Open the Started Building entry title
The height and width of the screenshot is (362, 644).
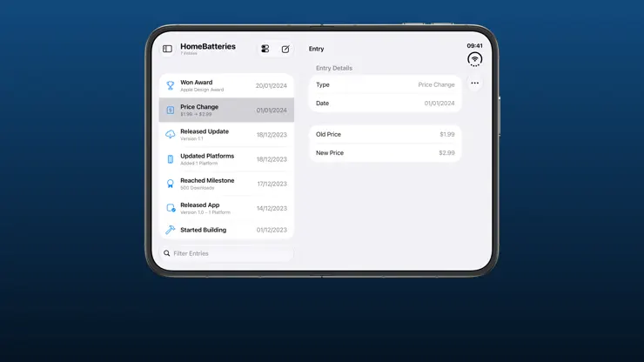tap(204, 230)
